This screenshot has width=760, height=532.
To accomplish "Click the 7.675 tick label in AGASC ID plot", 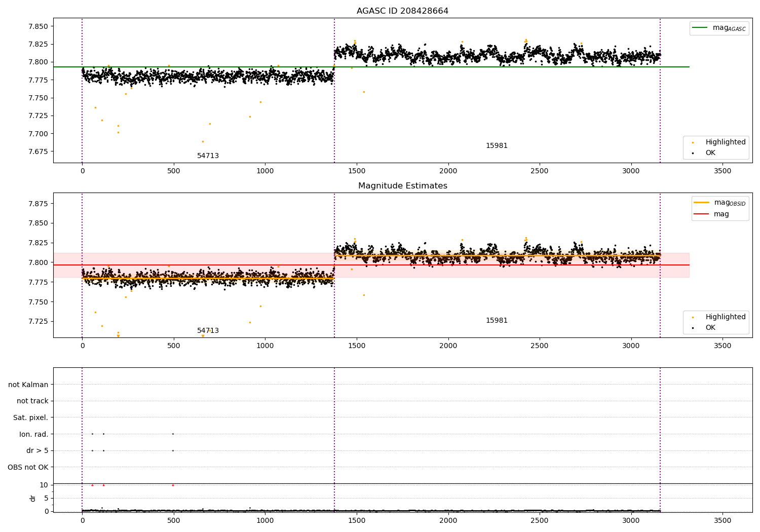I will point(38,151).
